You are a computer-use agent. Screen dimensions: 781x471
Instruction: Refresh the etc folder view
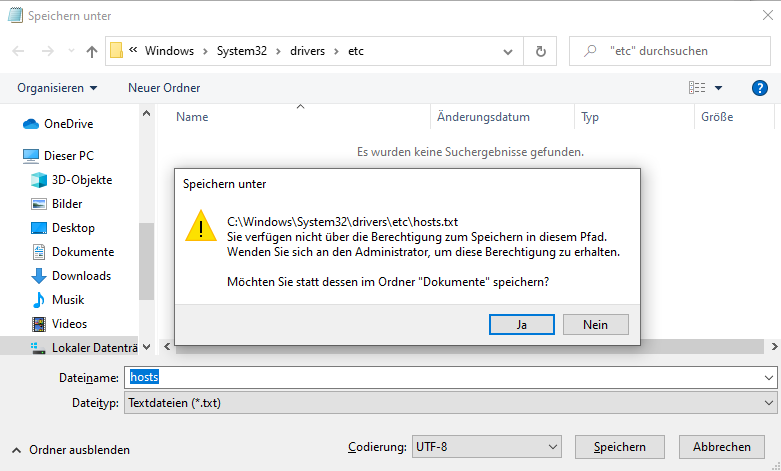540,51
